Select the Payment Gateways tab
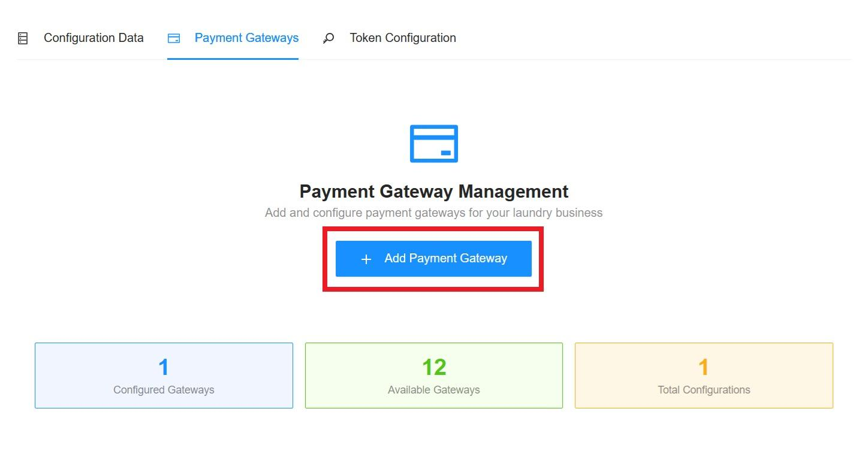The height and width of the screenshot is (451, 868). pyautogui.click(x=233, y=38)
